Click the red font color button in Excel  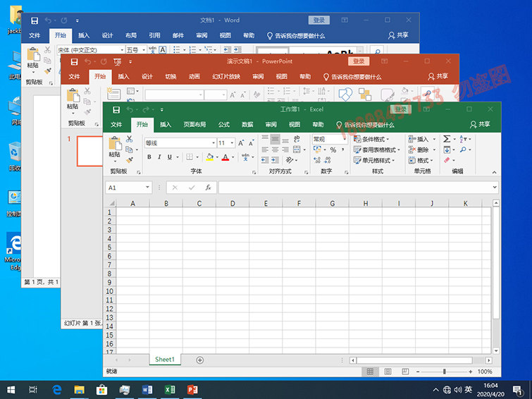click(225, 157)
